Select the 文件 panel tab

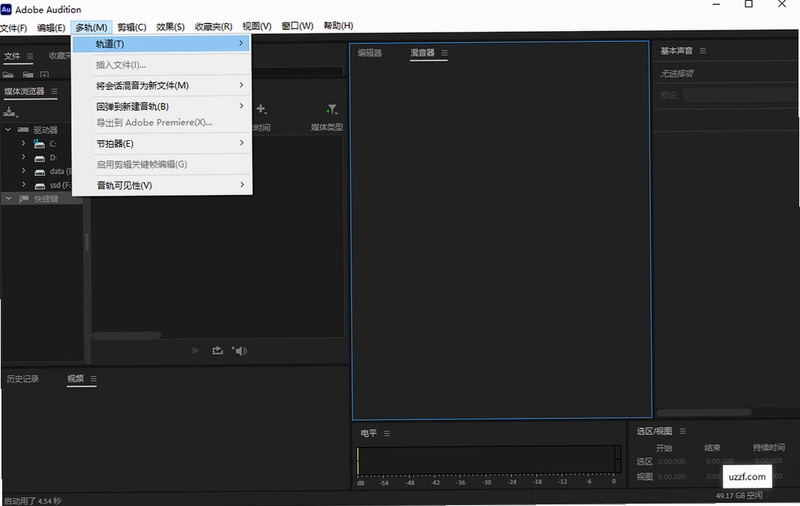click(x=12, y=56)
